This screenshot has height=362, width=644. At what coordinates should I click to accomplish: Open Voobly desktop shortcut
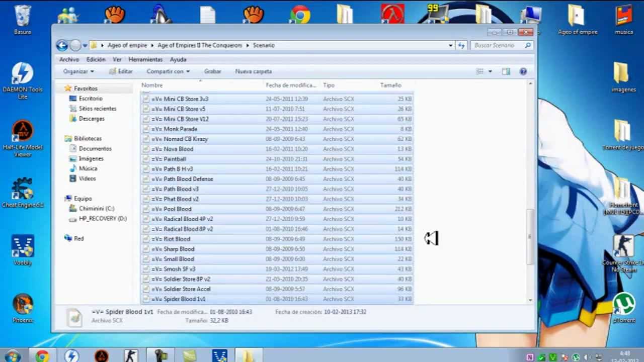23,250
